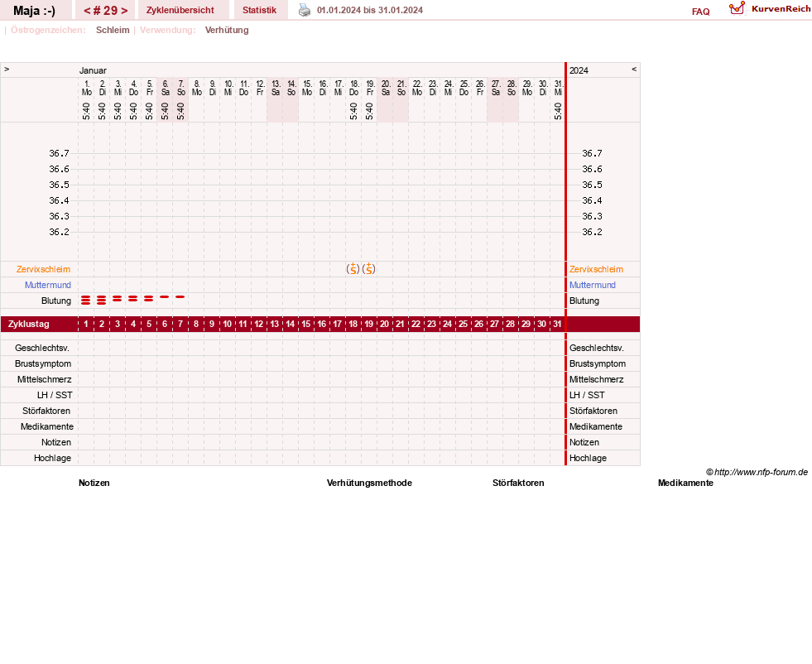Click the left Hochlage row label
Image resolution: width=812 pixels, height=664 pixels.
52,458
